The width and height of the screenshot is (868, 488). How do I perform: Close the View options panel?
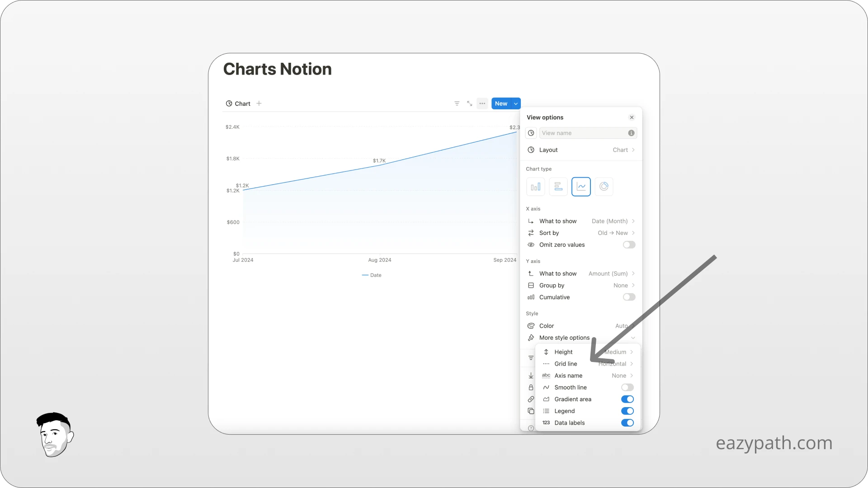click(x=632, y=117)
